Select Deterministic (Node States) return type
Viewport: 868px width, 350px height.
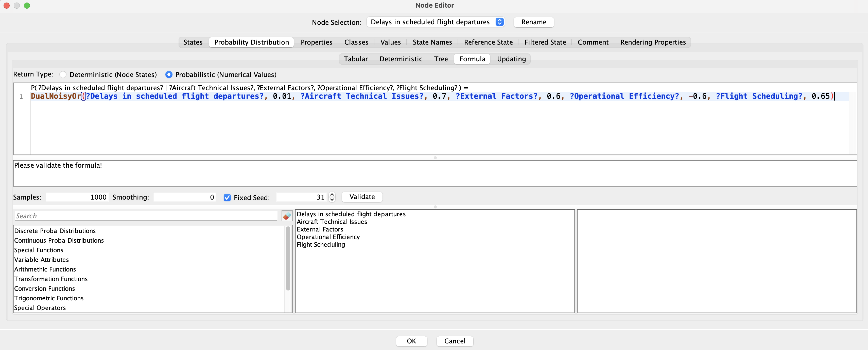[63, 74]
